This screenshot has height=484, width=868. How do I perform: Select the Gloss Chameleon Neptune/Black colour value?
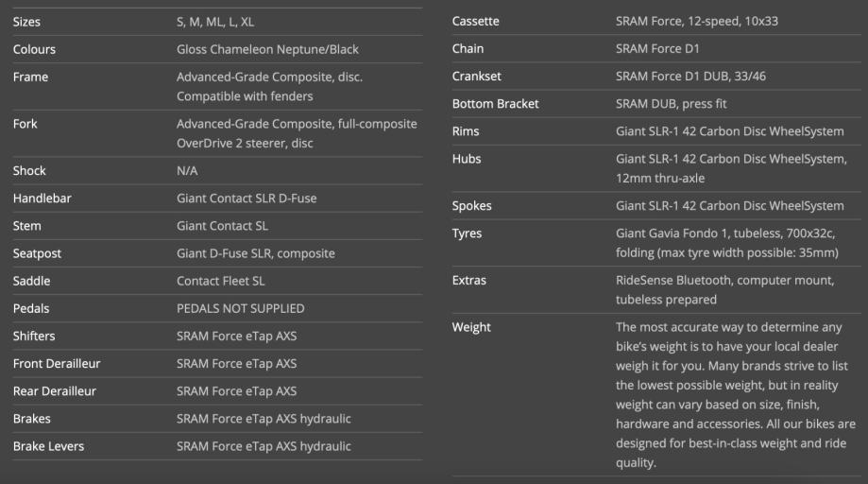[267, 50]
